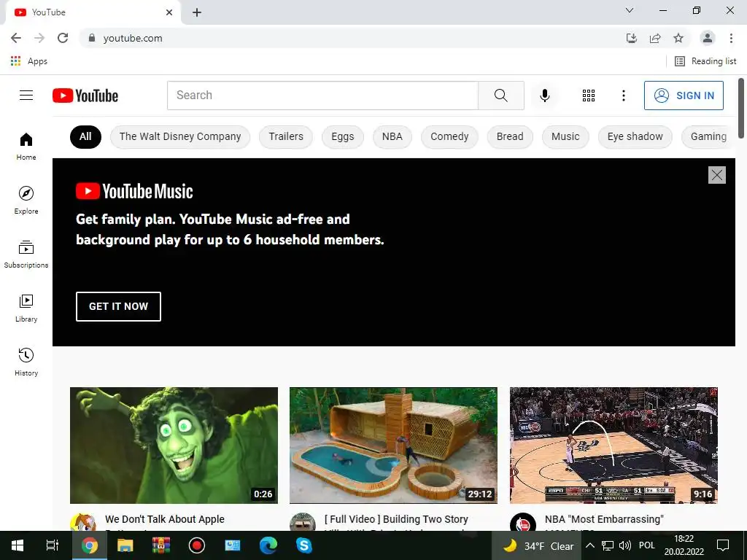Open Microsoft Edge from taskbar
Image resolution: width=747 pixels, height=560 pixels.
point(268,545)
